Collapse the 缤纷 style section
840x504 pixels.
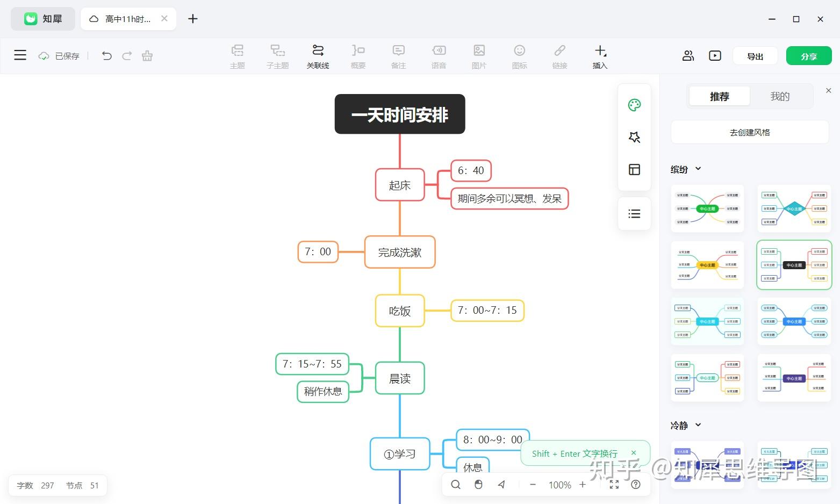(x=699, y=169)
